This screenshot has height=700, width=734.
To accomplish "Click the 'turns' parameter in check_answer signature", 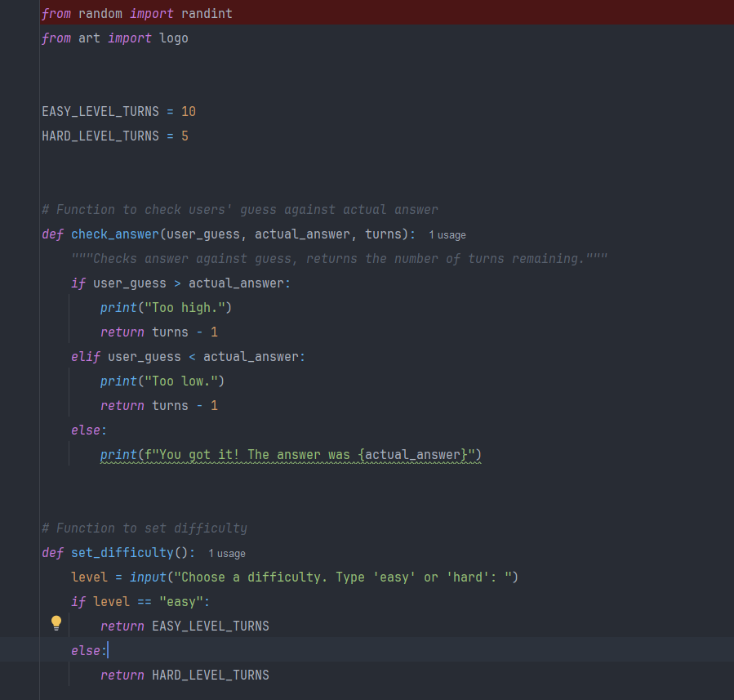I will tap(384, 234).
